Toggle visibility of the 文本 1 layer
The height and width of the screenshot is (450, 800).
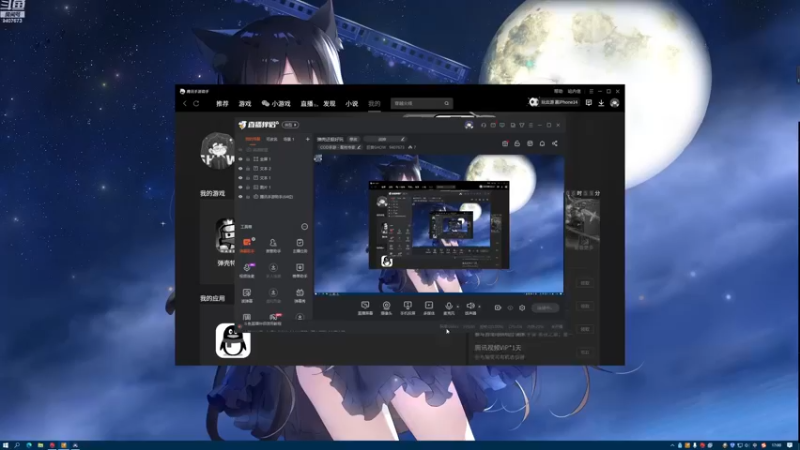(241, 178)
